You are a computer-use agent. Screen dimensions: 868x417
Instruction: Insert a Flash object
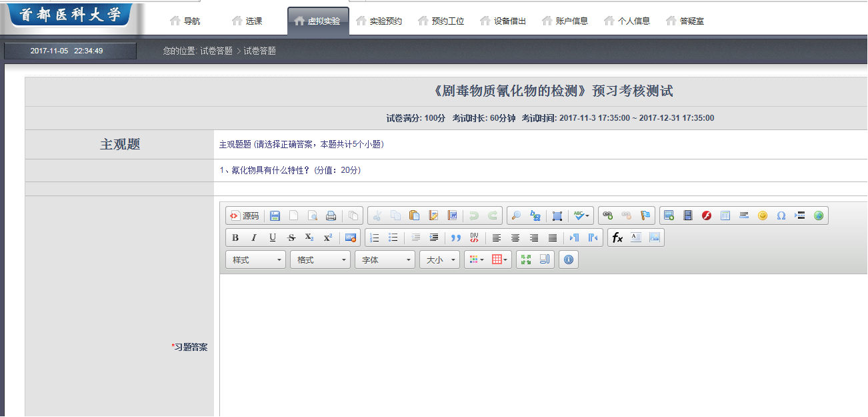tap(707, 216)
